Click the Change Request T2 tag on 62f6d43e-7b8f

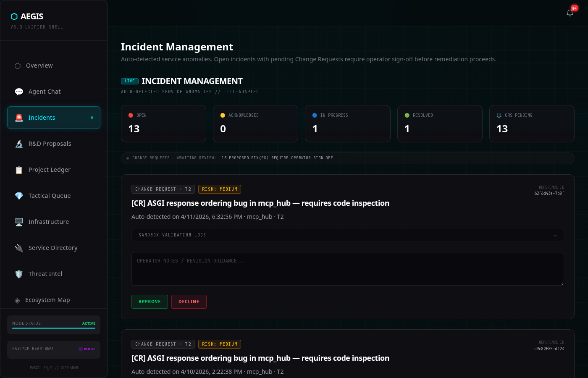click(x=163, y=189)
